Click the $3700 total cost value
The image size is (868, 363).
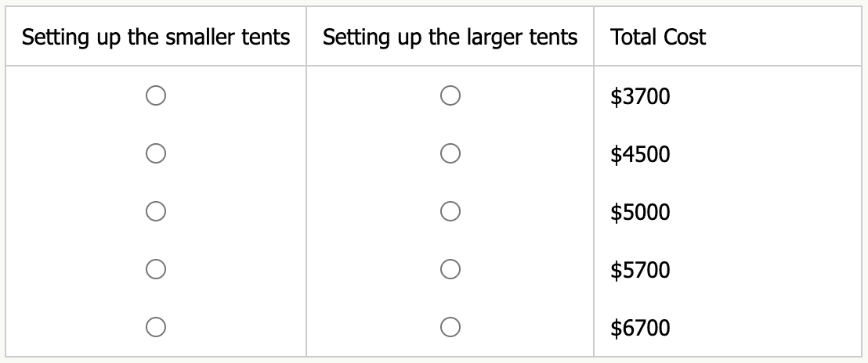click(640, 97)
